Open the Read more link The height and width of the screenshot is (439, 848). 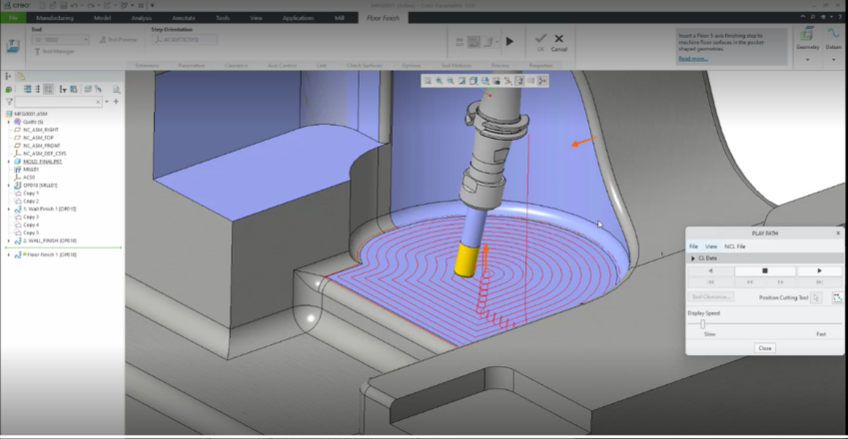[693, 58]
